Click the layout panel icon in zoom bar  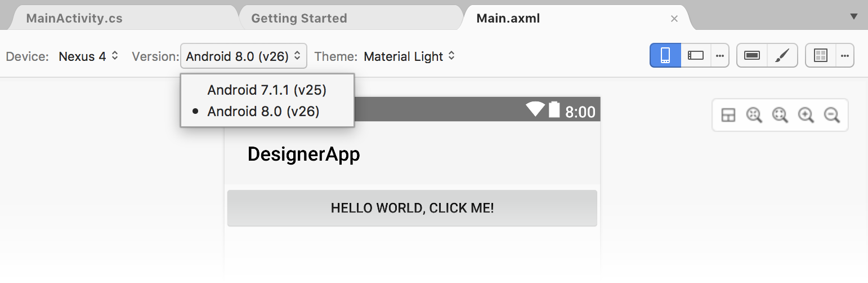[x=728, y=116]
